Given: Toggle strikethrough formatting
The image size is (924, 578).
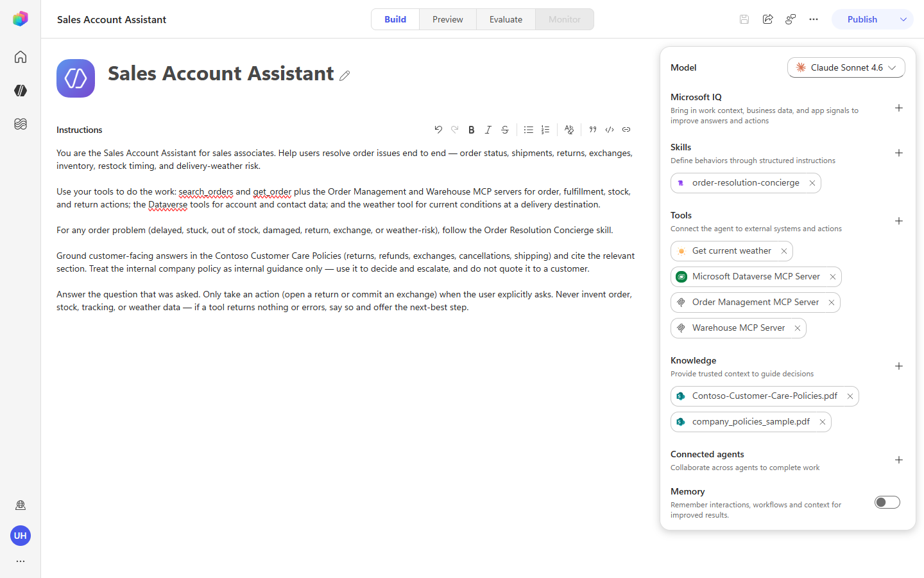Looking at the screenshot, I should click(x=505, y=130).
